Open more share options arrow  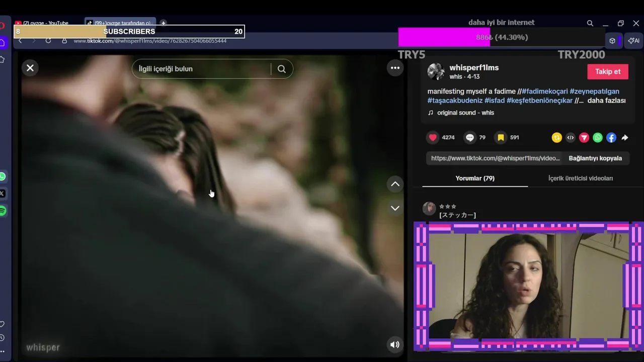[x=624, y=137]
